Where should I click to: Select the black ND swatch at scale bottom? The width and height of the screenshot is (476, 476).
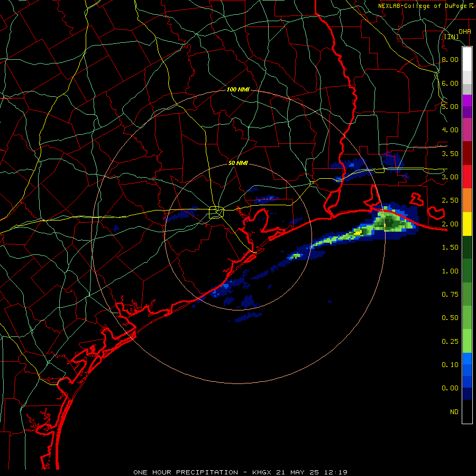467,411
